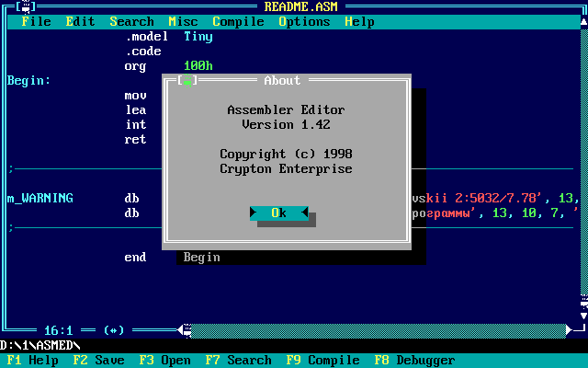Click the vertical scrollbar track
The width and height of the screenshot is (588, 368).
[584, 162]
